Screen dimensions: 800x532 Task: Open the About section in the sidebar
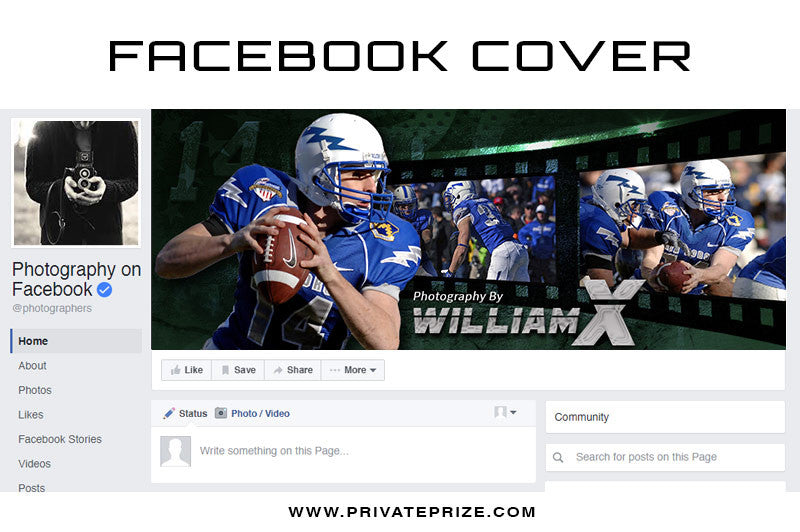click(32, 366)
